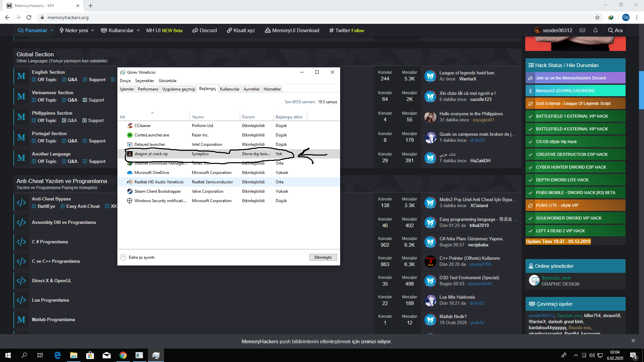The image size is (644, 362).
Task: Open the Dosya menu in Task Manager
Action: [125, 81]
